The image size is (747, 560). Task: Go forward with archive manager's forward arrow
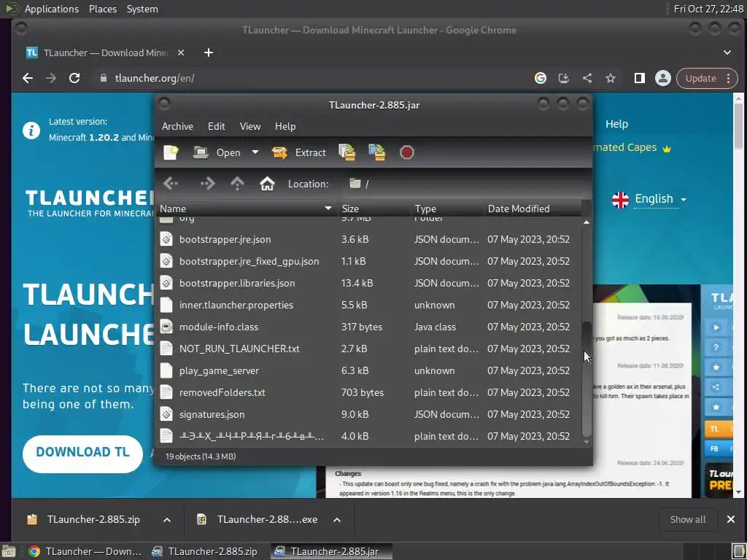point(208,184)
